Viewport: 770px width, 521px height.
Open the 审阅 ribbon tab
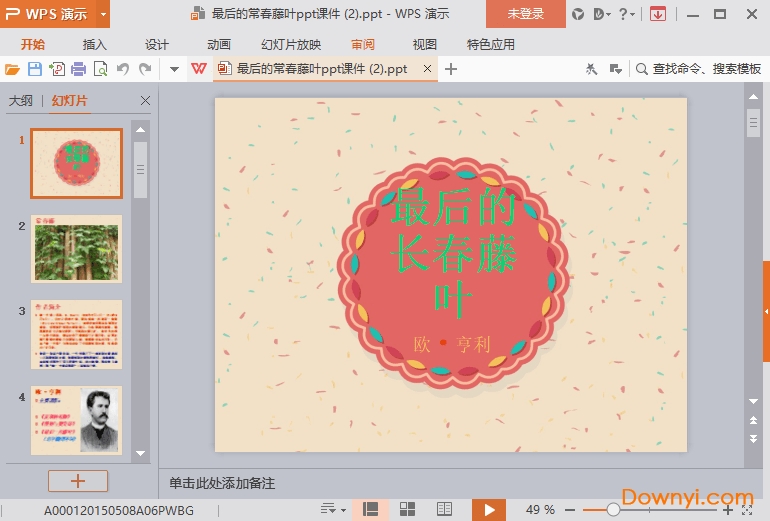[363, 45]
